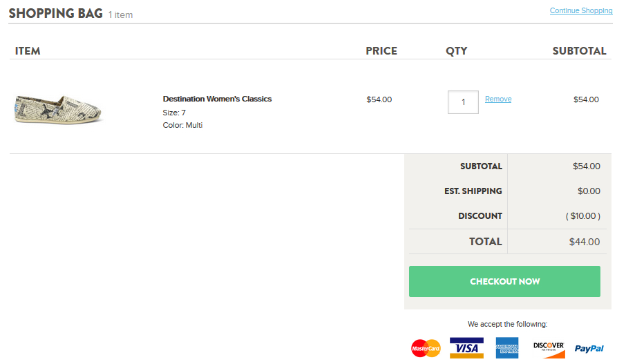
Task: Click the Visa card icon
Action: click(x=466, y=347)
